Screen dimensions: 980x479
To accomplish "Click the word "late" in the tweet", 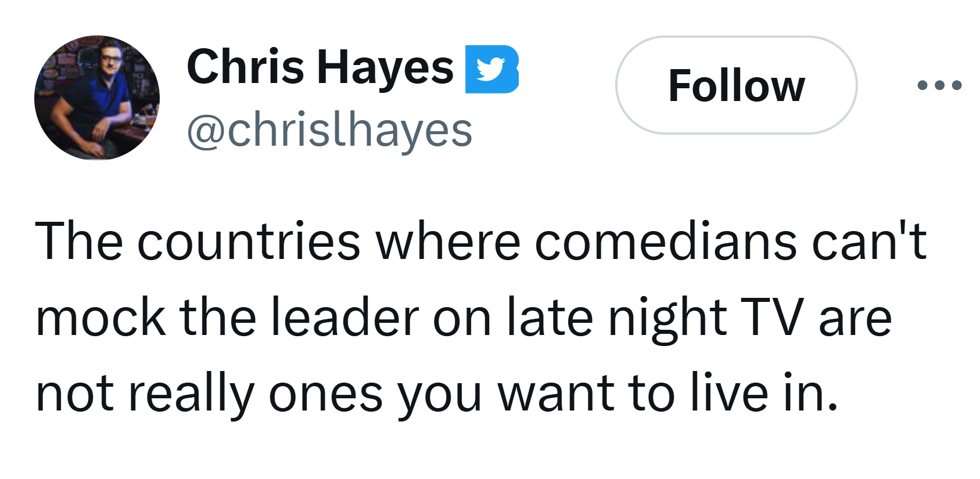I will point(550,318).
